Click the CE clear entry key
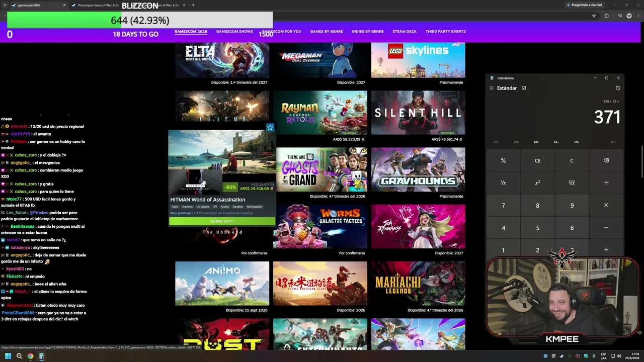The image size is (644, 362). tap(537, 161)
